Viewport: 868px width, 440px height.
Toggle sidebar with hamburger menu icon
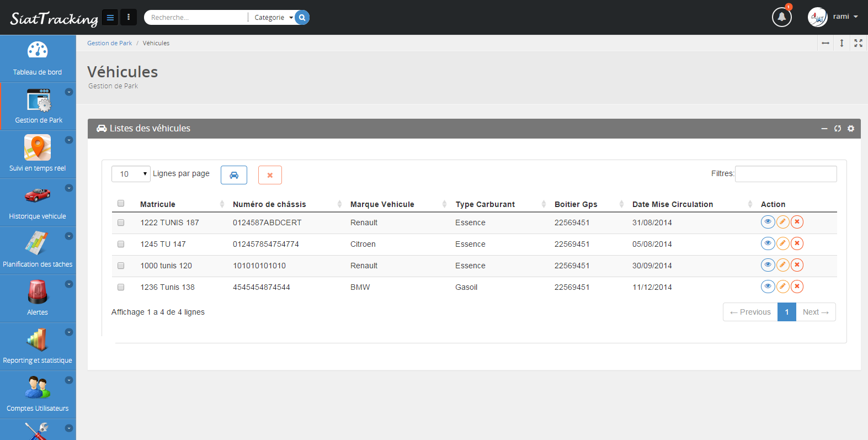110,18
